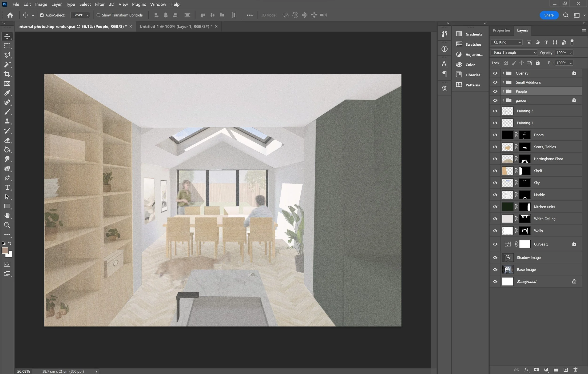Select the Crop tool
Image resolution: width=588 pixels, height=374 pixels.
coord(7,74)
